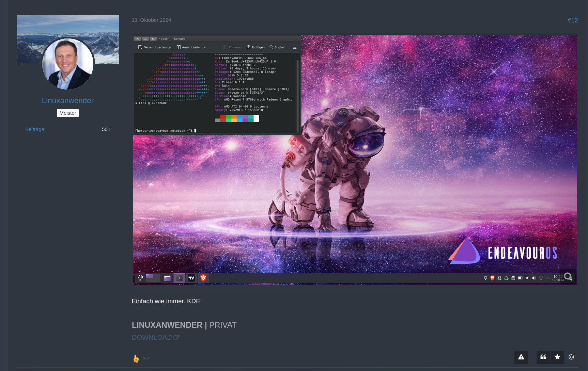This screenshot has height=371, width=588.
Task: Click the cloud sync icon in the pictured tray
Action: 506,278
